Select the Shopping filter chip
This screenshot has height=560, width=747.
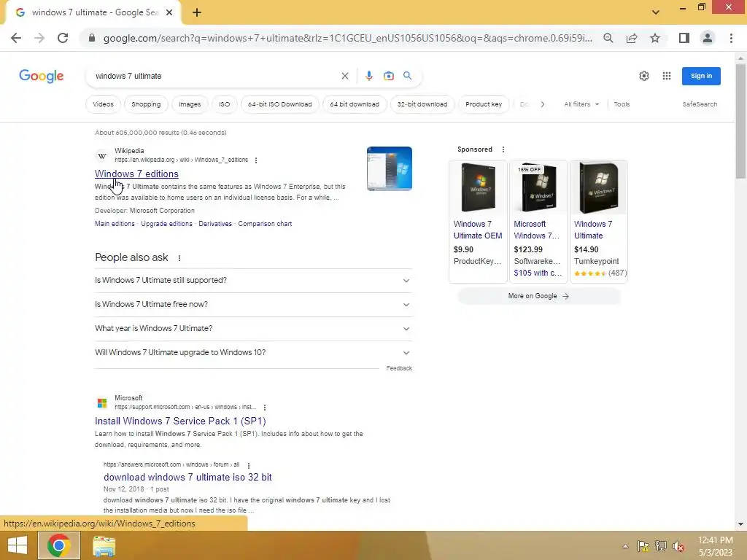(146, 104)
